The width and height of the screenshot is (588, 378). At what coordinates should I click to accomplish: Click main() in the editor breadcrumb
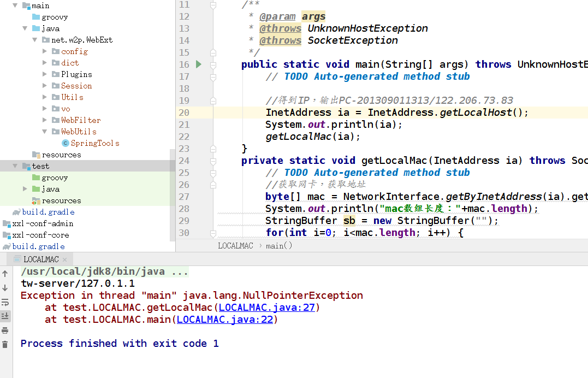279,246
